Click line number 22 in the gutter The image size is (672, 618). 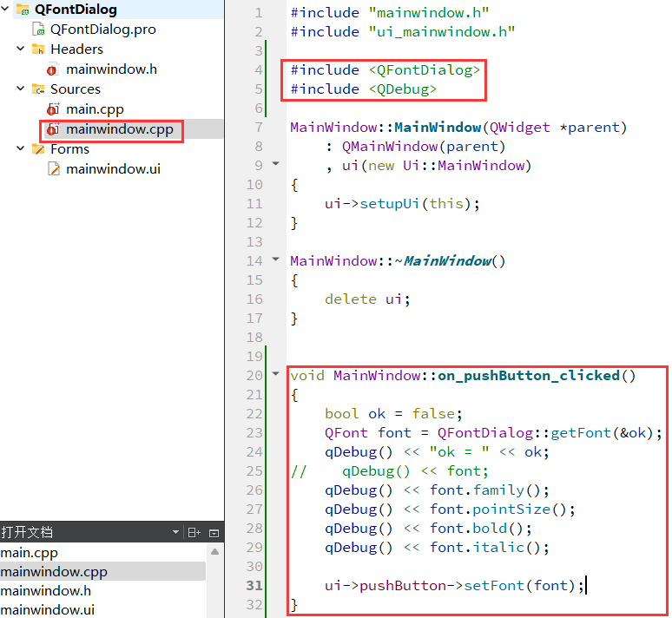coord(254,413)
